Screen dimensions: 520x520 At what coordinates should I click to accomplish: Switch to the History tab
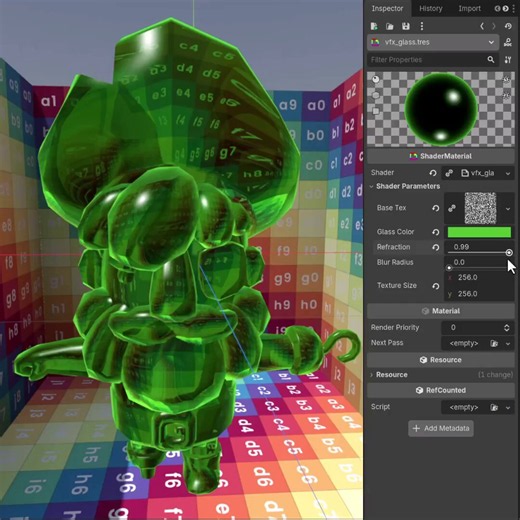click(430, 9)
